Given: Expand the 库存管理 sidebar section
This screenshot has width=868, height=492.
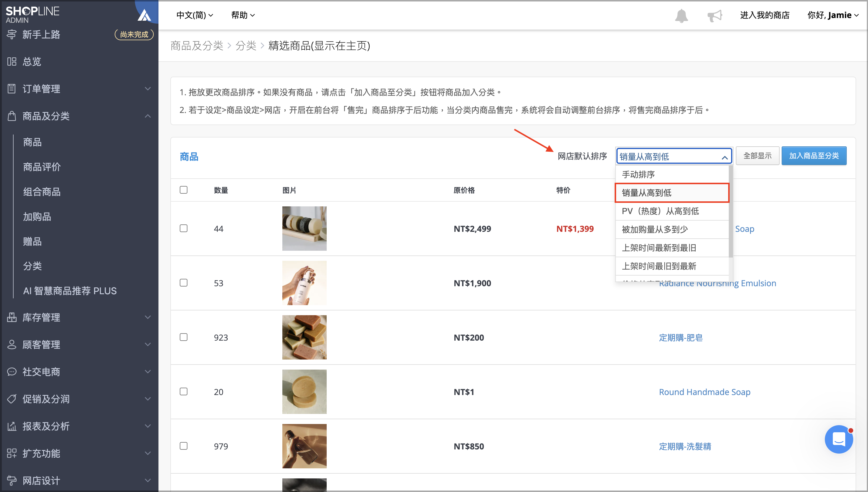Looking at the screenshot, I should (x=148, y=317).
